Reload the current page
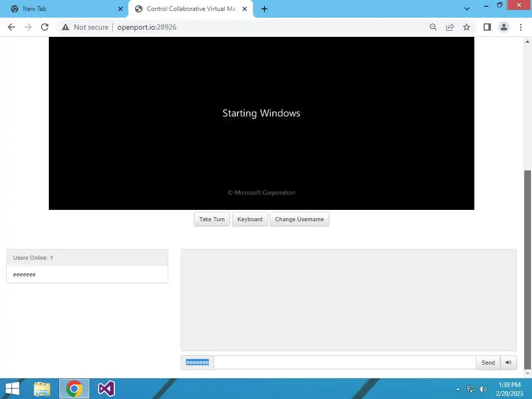Viewport: 532px width, 399px height. click(45, 27)
